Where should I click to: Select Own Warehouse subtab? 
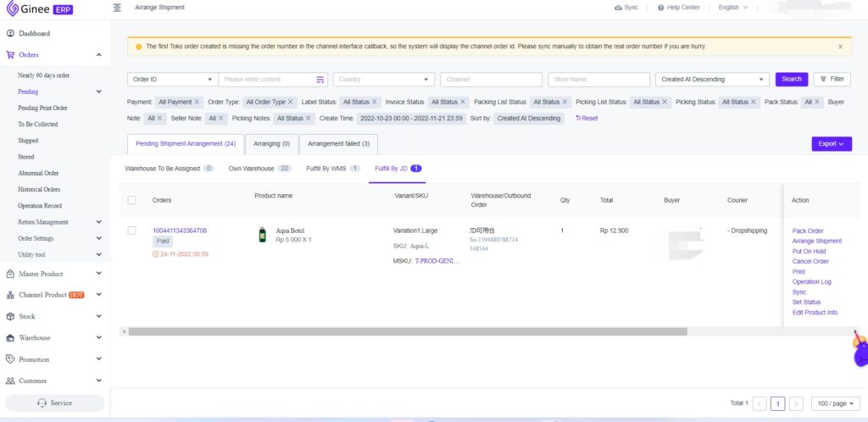click(260, 169)
